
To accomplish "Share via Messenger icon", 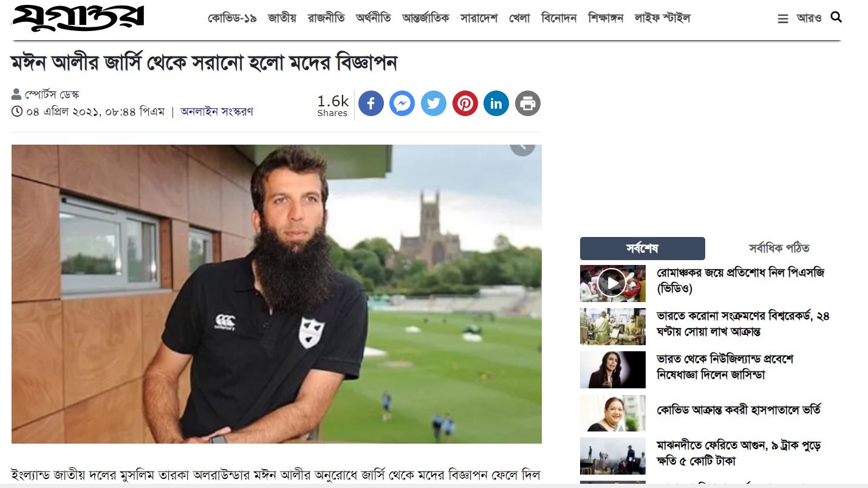I will [402, 103].
